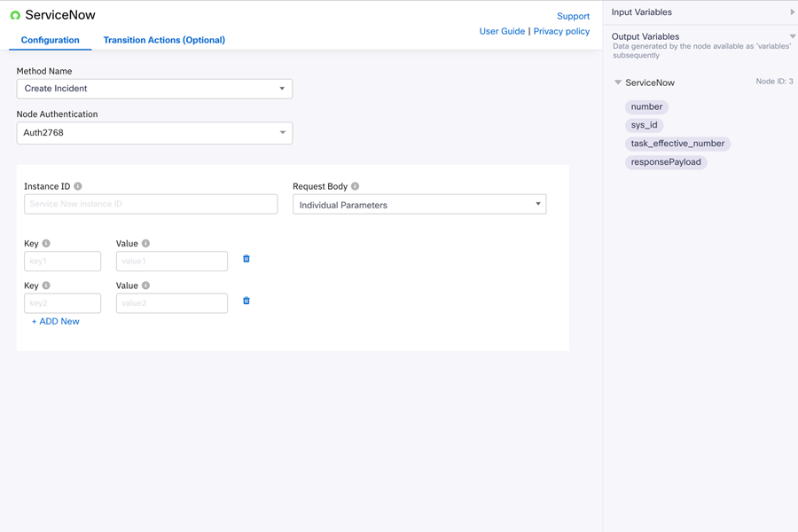
Task: Click info icon beside first Key label
Action: tap(46, 243)
